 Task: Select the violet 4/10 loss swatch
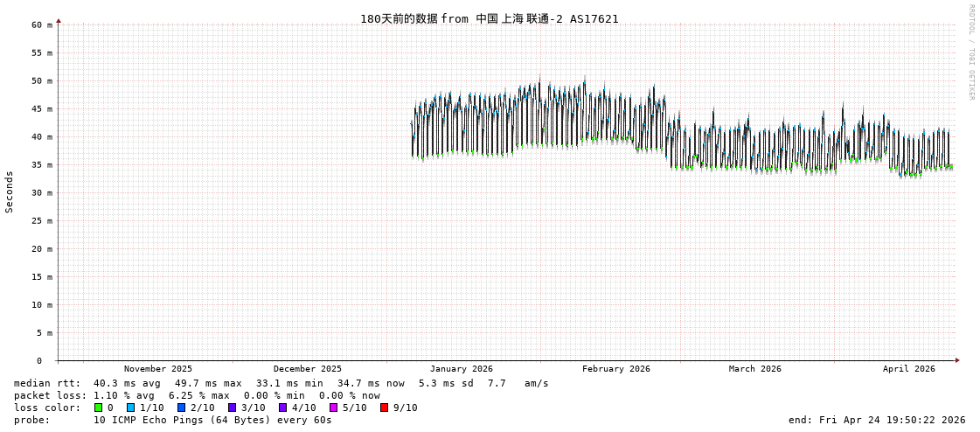[x=282, y=408]
